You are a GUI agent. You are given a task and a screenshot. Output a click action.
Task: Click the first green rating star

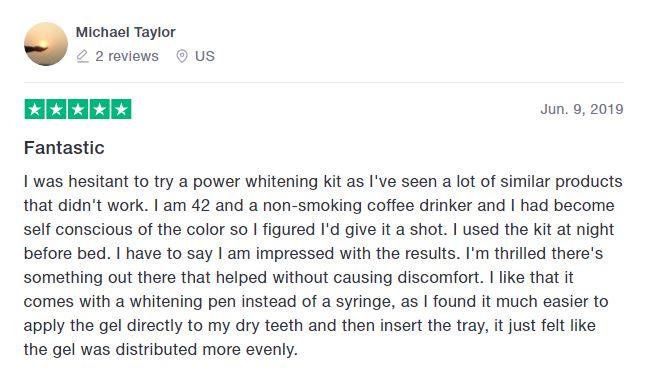(x=35, y=109)
